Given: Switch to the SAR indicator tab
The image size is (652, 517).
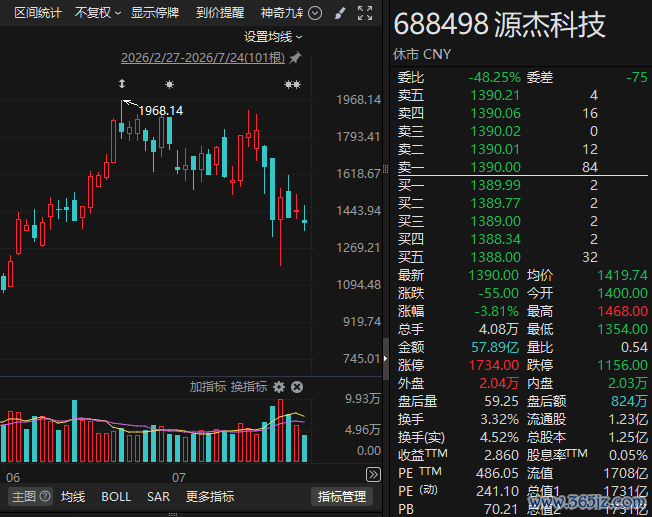Looking at the screenshot, I should point(158,496).
